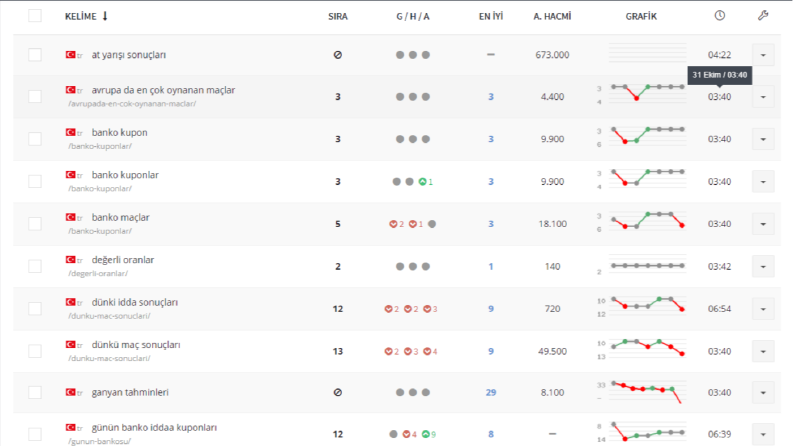
Task: Tick the banko maçlar checkbox
Action: coord(35,224)
